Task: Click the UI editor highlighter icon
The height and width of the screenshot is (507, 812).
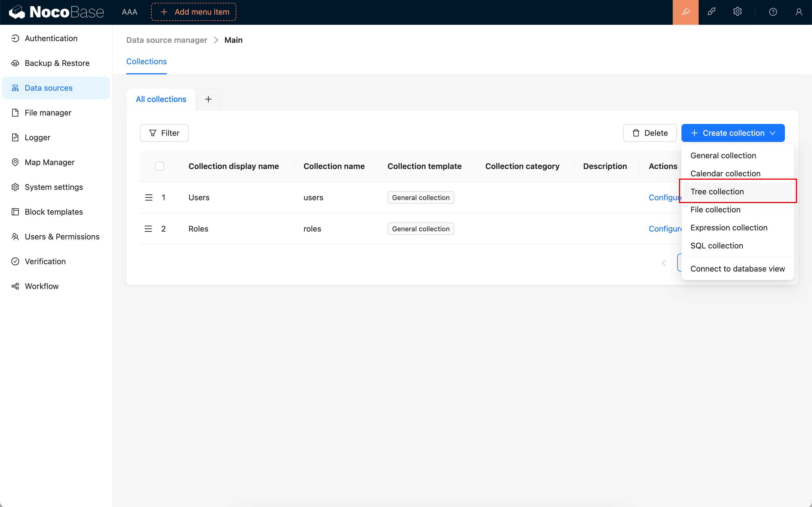Action: pyautogui.click(x=685, y=12)
